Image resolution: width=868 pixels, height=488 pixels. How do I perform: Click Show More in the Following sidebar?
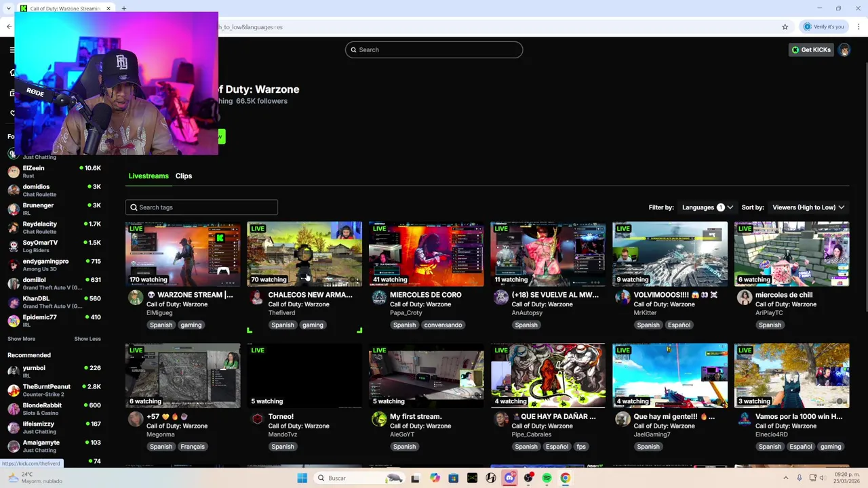[x=21, y=339]
